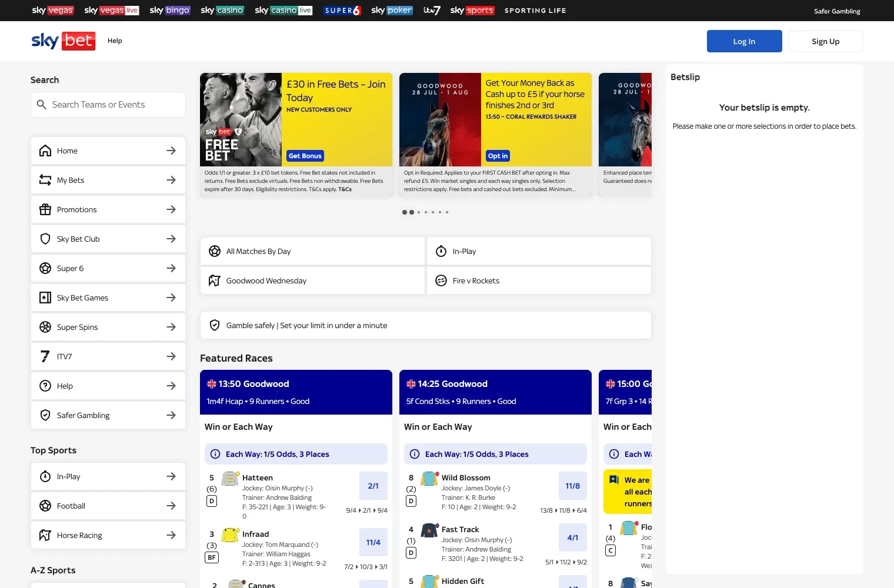Open Sky Vegas from top bar

(53, 10)
